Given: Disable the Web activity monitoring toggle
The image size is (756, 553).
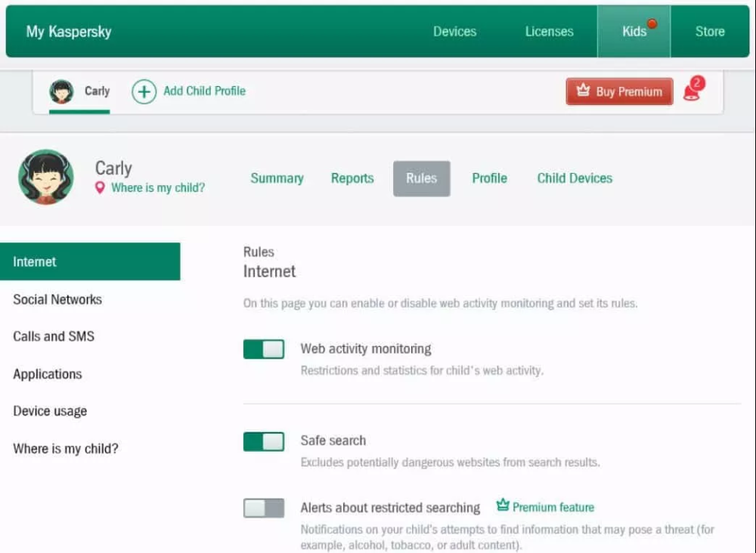Looking at the screenshot, I should [263, 348].
